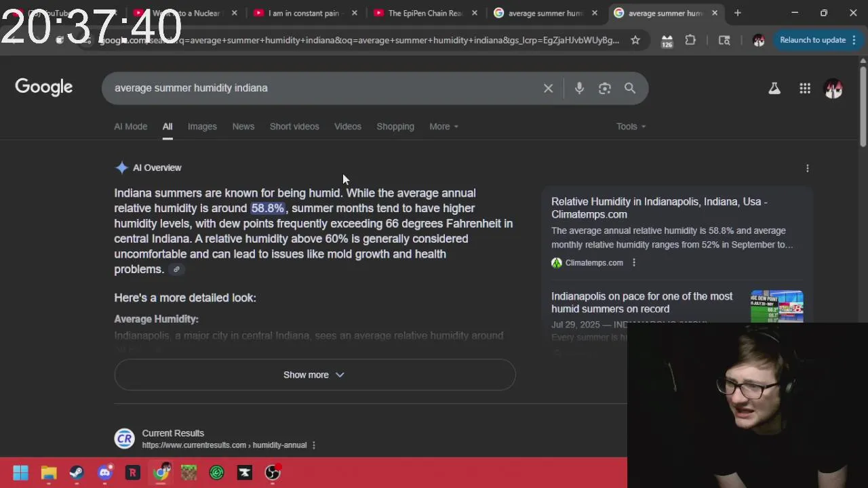Viewport: 868px width, 488px height.
Task: Open Current Results result three-dot menu
Action: click(313, 445)
